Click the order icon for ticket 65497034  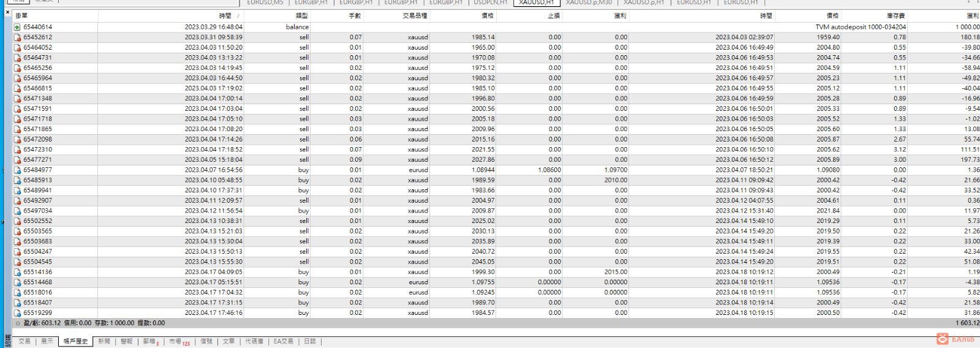[18, 211]
